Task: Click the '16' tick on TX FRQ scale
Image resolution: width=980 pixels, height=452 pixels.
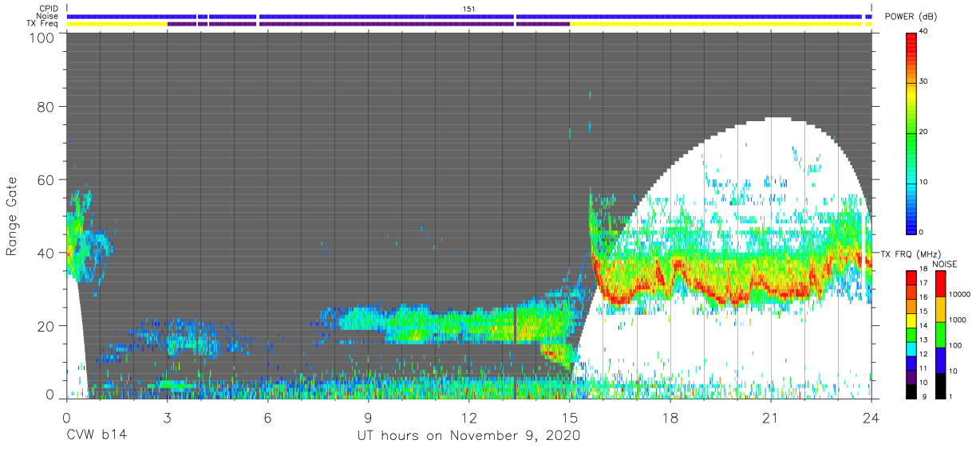Action: pos(923,299)
